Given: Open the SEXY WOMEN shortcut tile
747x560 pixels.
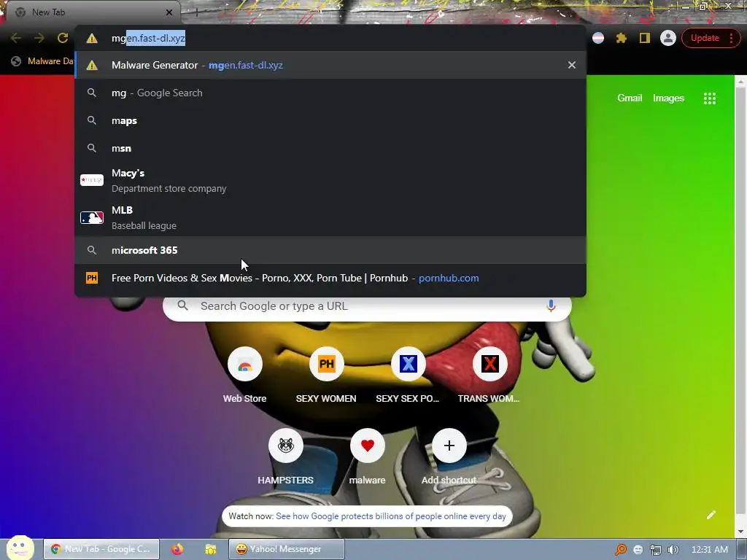Looking at the screenshot, I should point(326,376).
